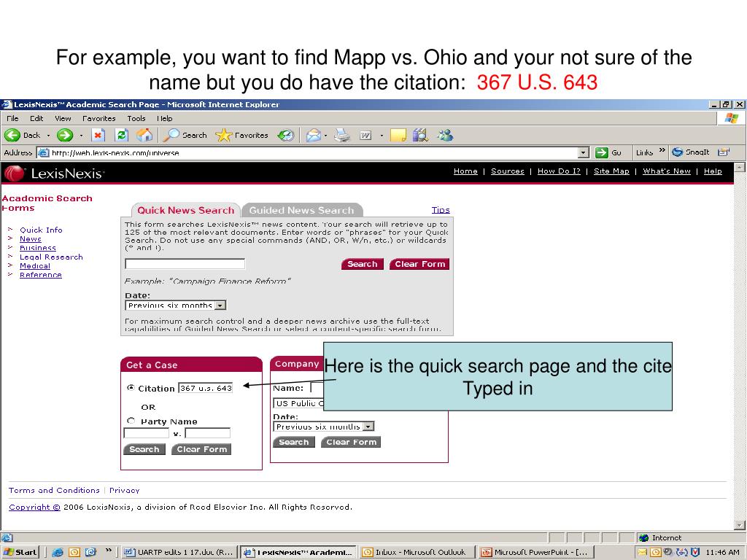
Task: Open Quick Info in sidebar
Action: click(x=41, y=230)
